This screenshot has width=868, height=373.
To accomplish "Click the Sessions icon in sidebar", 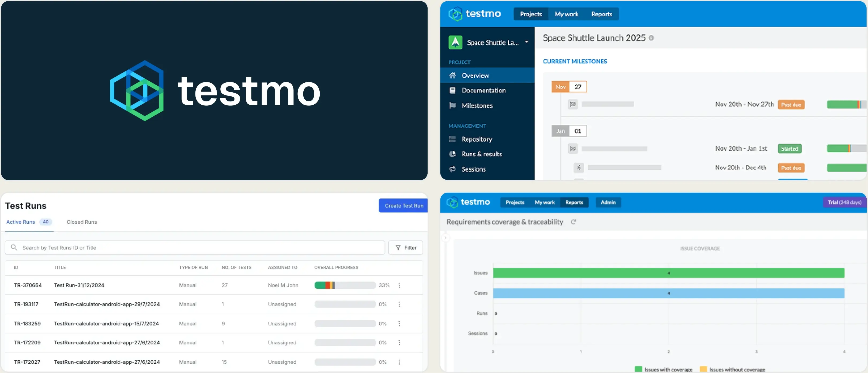I will click(452, 169).
